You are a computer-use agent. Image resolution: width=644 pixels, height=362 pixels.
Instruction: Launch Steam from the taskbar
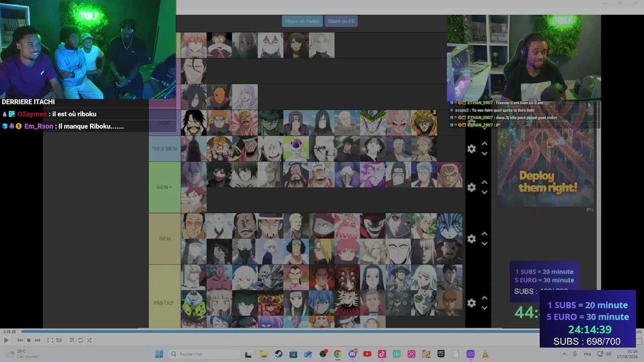point(278,354)
